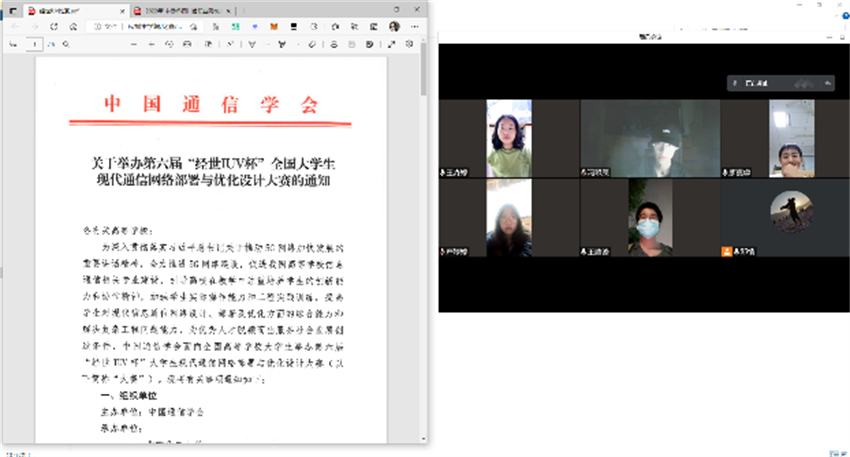Click mic icon on black-cap participant tile
The image size is (850, 457).
[x=584, y=172]
